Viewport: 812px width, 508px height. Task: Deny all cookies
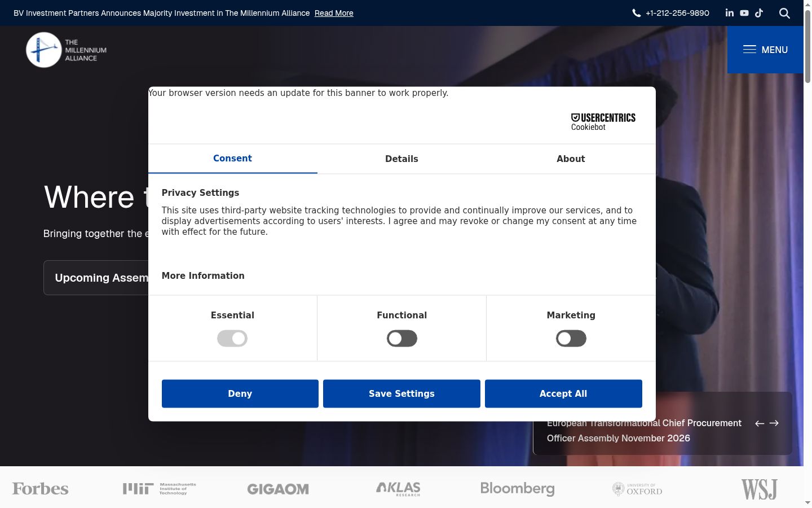click(240, 393)
